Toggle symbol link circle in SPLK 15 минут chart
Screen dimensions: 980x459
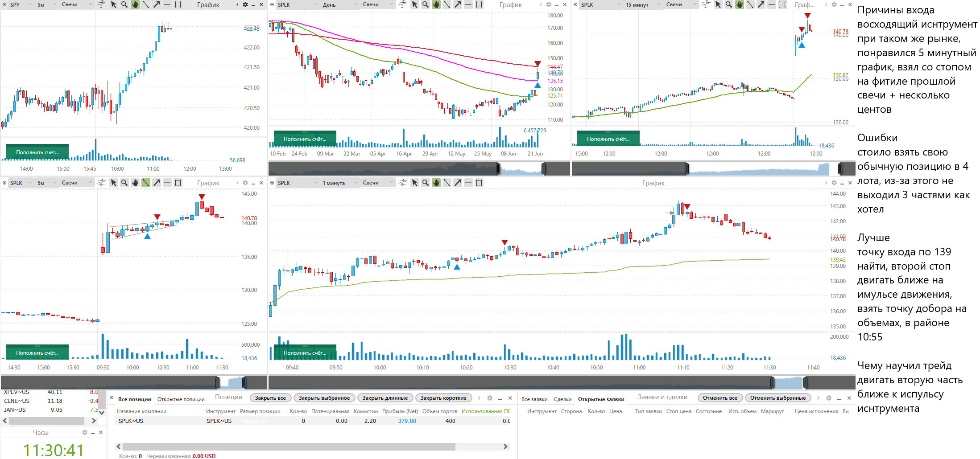pyautogui.click(x=575, y=4)
